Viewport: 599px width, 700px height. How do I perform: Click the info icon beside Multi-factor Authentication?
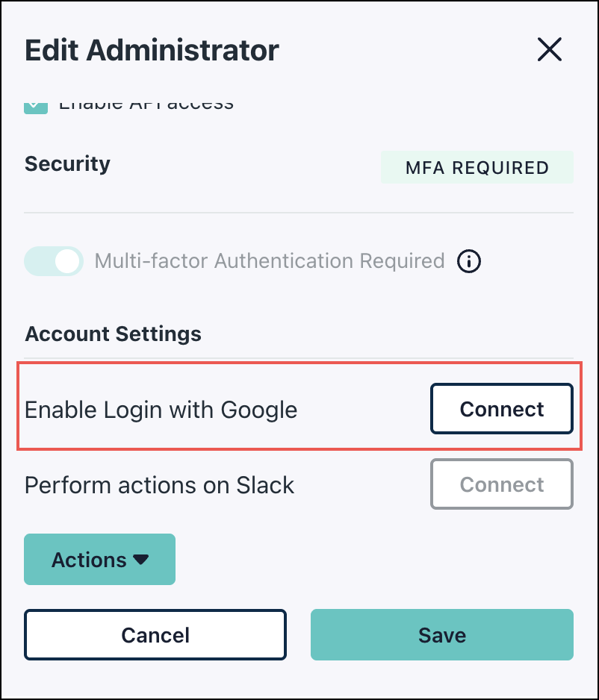[x=468, y=261]
